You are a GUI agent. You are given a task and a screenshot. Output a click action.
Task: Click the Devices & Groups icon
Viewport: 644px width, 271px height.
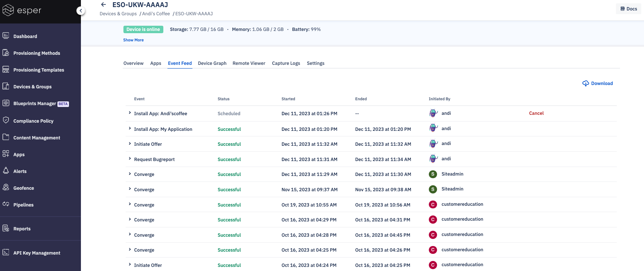tap(6, 86)
